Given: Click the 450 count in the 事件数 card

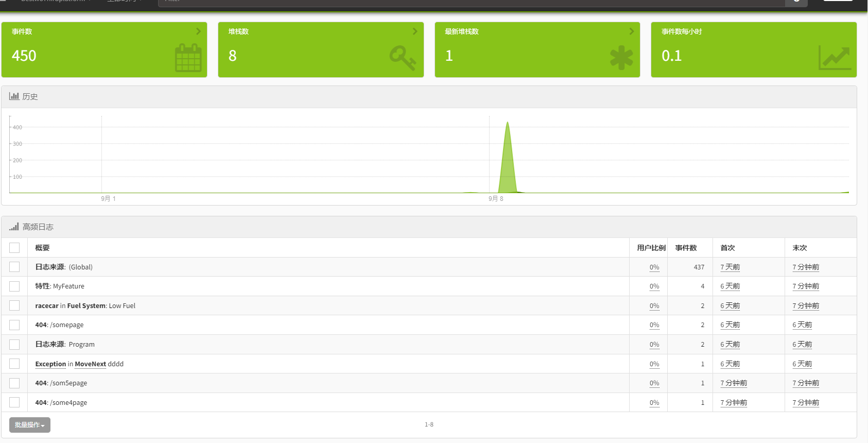Looking at the screenshot, I should tap(24, 56).
